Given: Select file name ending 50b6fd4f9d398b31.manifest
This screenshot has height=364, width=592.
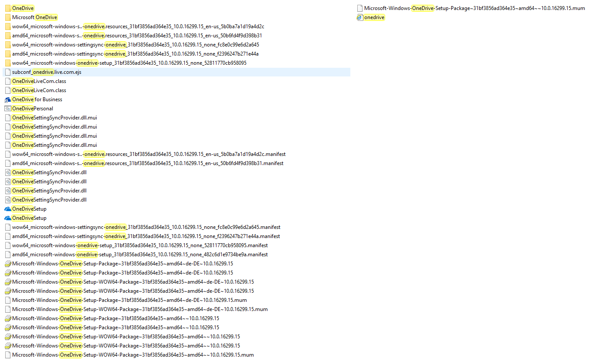Looking at the screenshot, I should coord(148,163).
